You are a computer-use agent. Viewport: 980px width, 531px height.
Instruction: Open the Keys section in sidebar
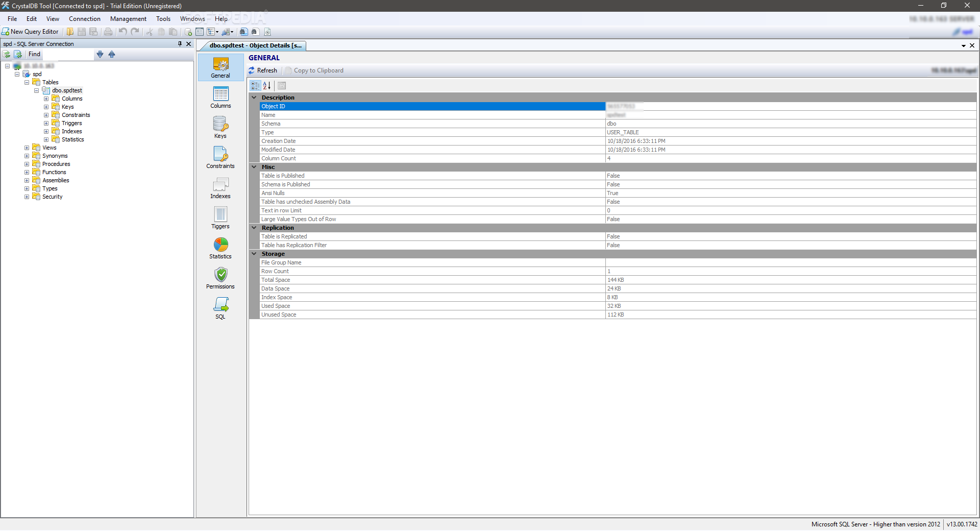[220, 128]
